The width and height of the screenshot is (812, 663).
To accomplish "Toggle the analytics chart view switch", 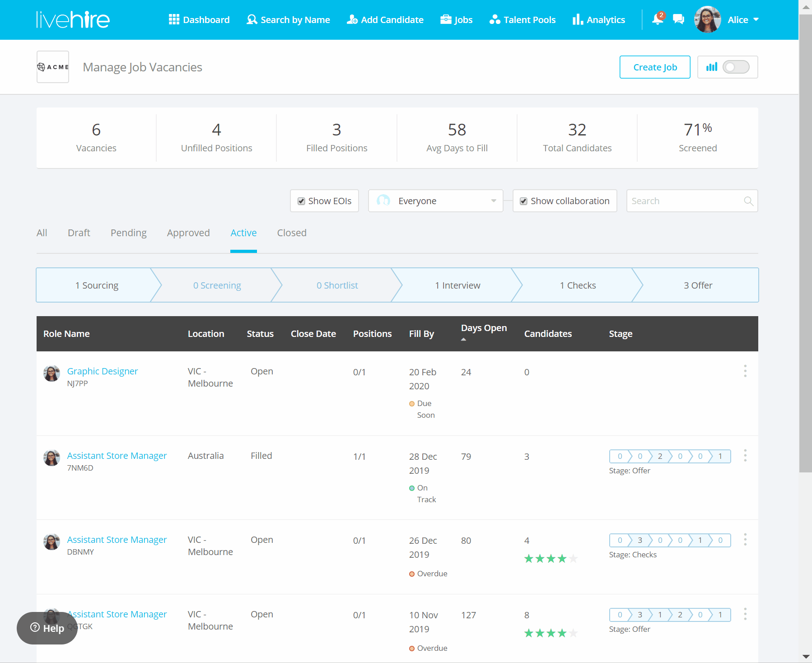I will pyautogui.click(x=735, y=67).
